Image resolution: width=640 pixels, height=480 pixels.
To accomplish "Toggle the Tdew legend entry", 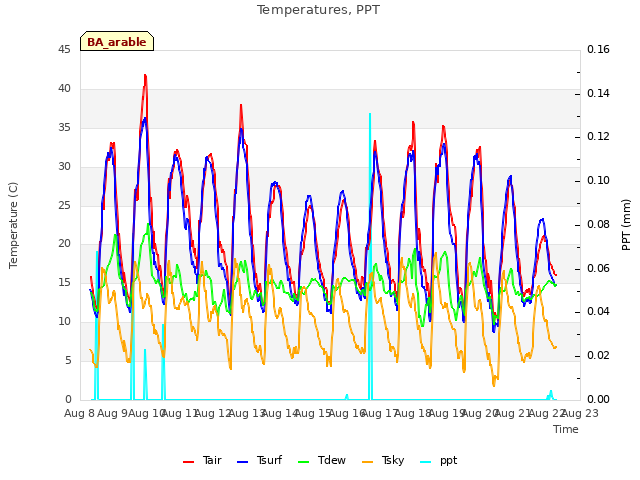I will click(x=322, y=461).
